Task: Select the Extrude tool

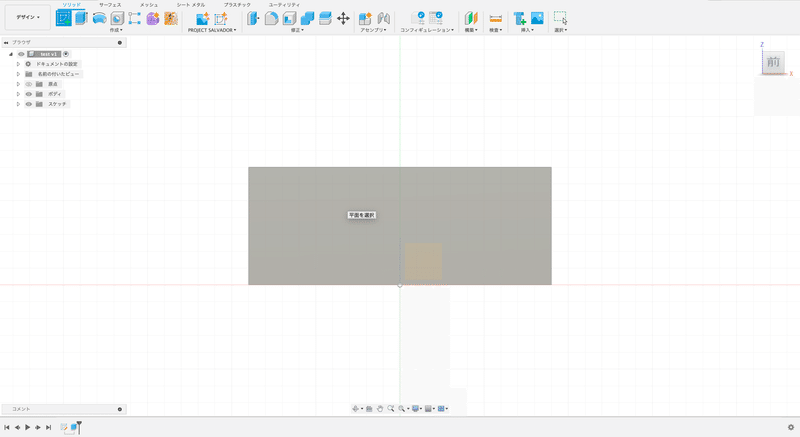Action: [81, 18]
